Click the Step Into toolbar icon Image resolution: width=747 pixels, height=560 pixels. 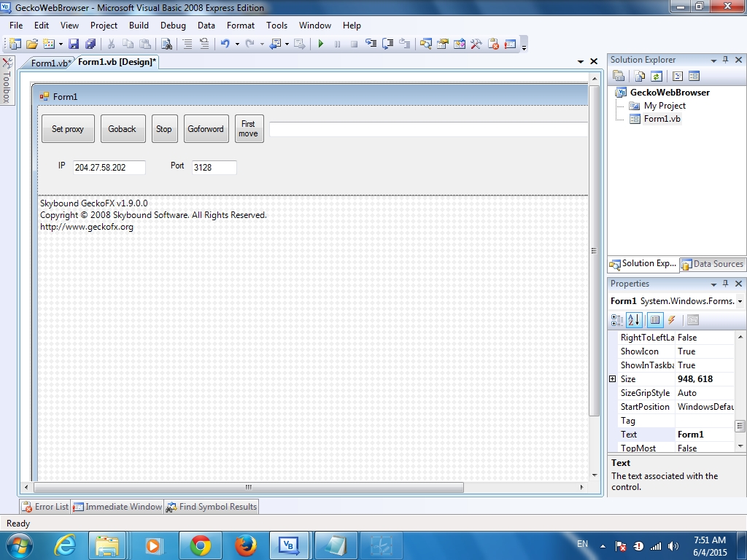[x=371, y=44]
